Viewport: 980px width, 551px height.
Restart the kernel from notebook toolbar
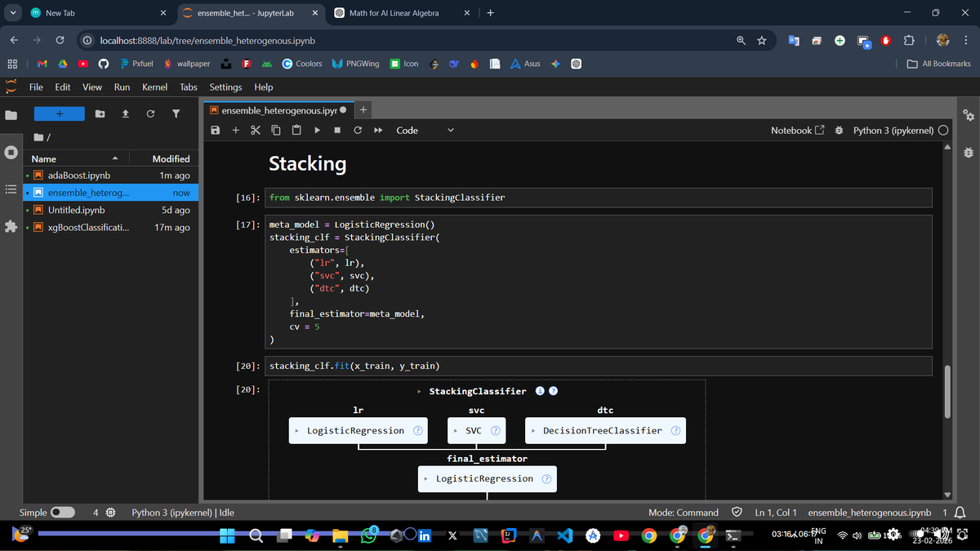click(x=358, y=131)
